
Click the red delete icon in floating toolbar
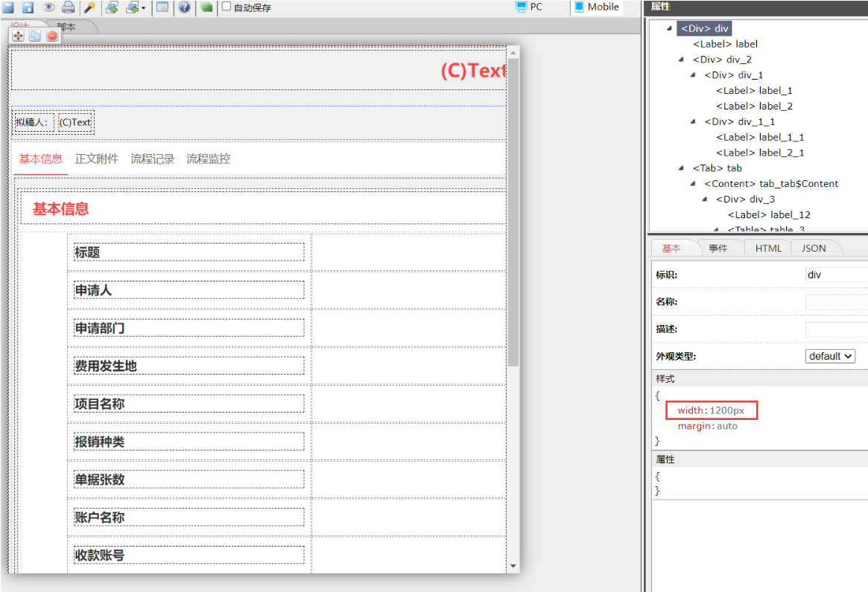click(52, 35)
